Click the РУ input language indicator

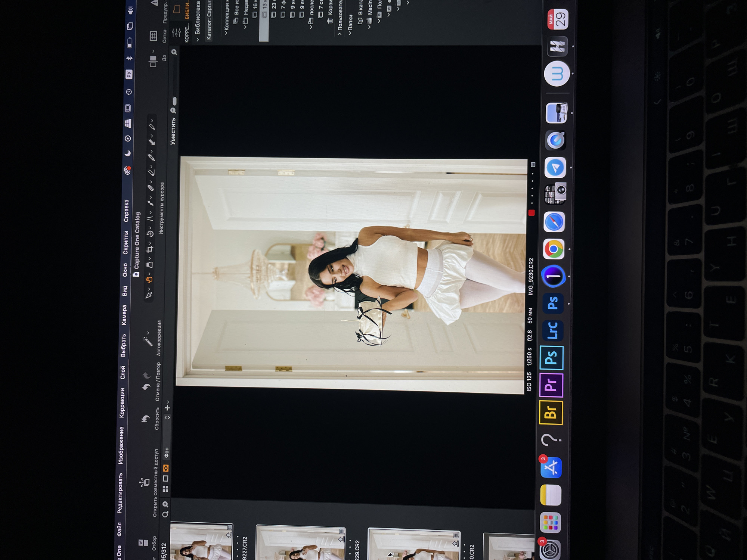tap(129, 74)
